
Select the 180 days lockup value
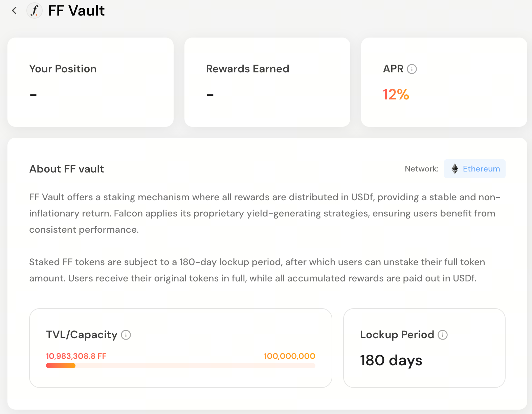click(x=391, y=361)
